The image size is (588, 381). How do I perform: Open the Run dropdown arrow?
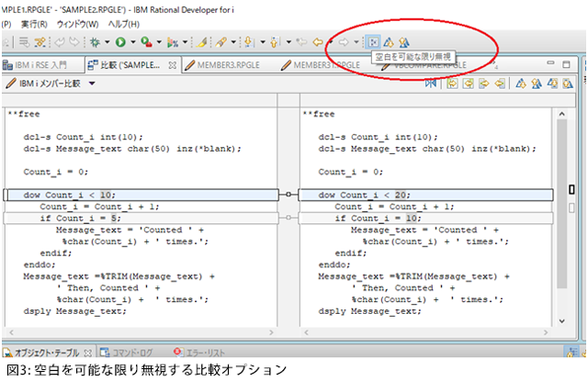pyautogui.click(x=132, y=42)
